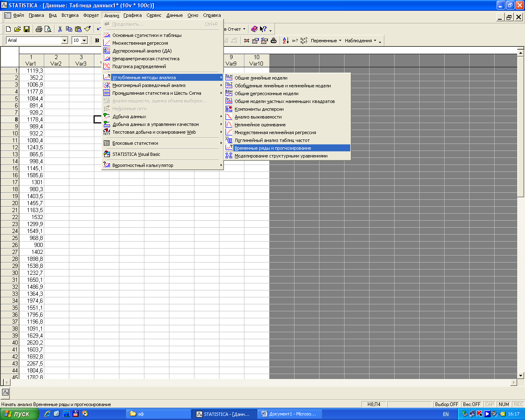Image resolution: width=525 pixels, height=420 pixels.
Task: Click the horizontal scrollbar right arrow
Action: (514, 382)
